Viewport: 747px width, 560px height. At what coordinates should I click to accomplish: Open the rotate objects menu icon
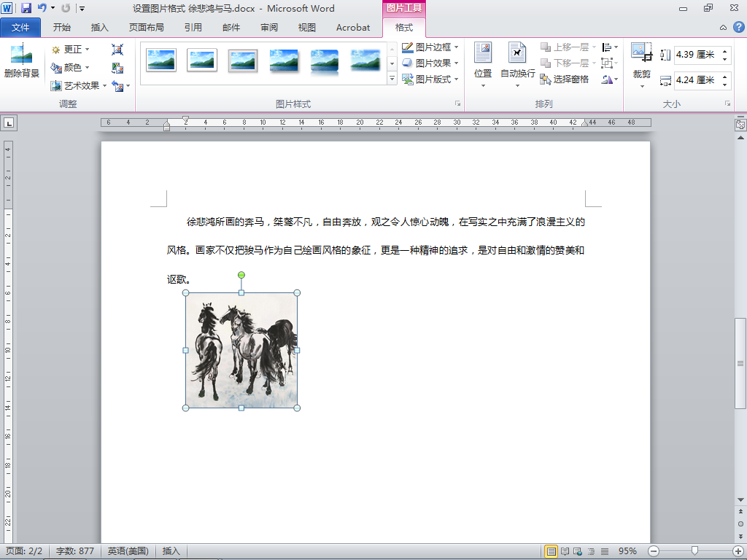[x=610, y=79]
